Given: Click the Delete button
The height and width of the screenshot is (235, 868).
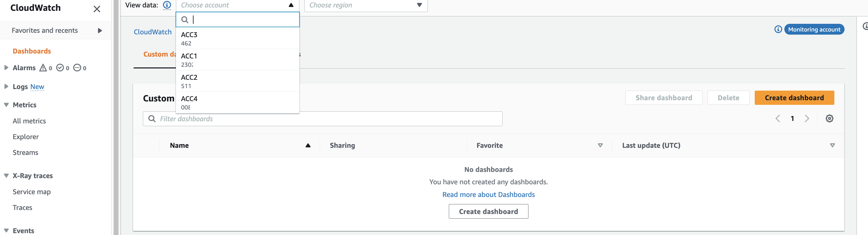Looking at the screenshot, I should [728, 98].
